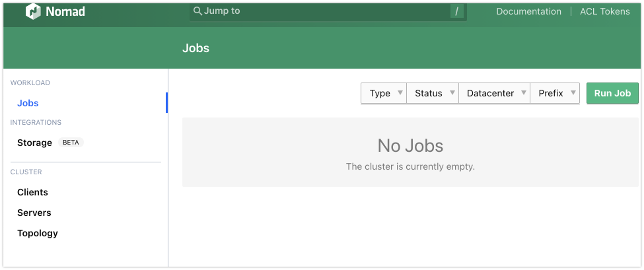The width and height of the screenshot is (644, 270).
Task: Open Storage in the sidebar
Action: [x=34, y=143]
